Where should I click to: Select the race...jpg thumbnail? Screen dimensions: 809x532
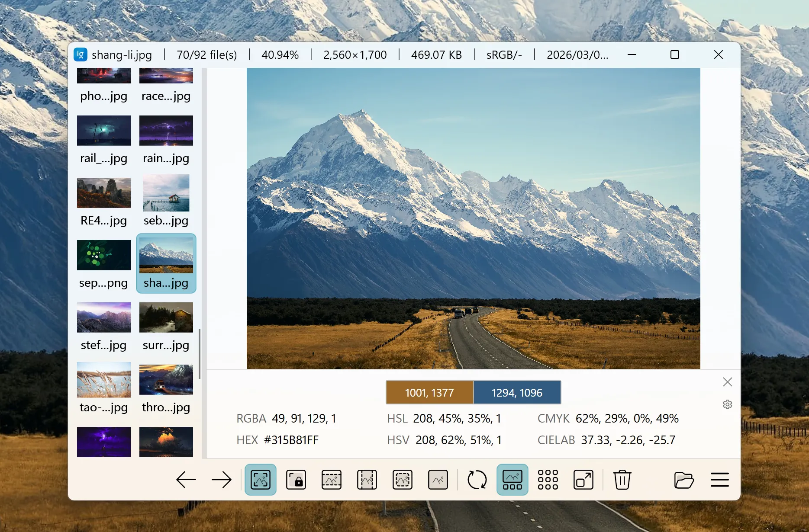pyautogui.click(x=166, y=86)
